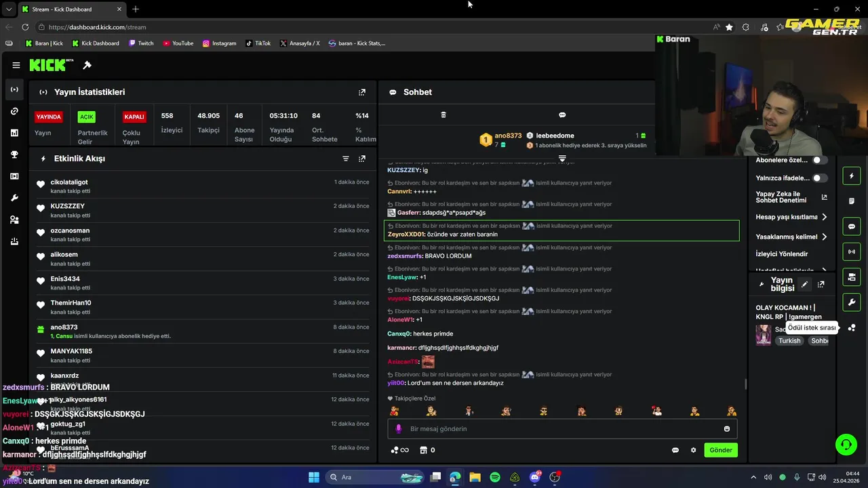Open the TikTok bookmark
The width and height of the screenshot is (868, 488).
[258, 43]
